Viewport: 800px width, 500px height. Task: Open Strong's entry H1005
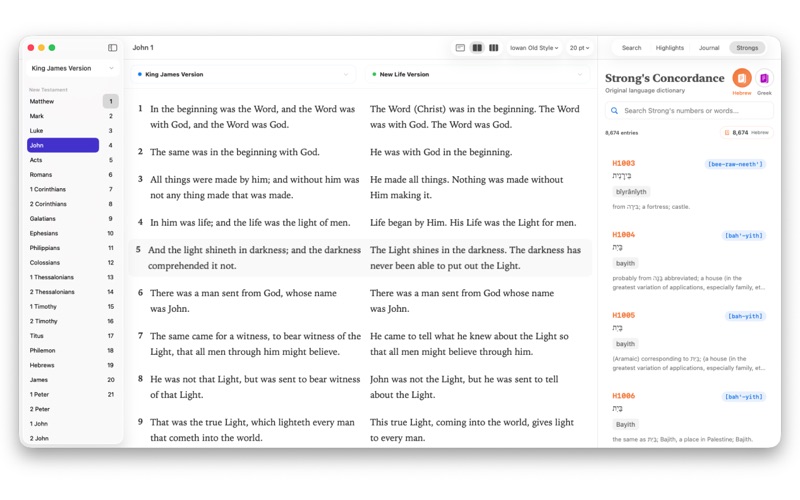point(689,343)
